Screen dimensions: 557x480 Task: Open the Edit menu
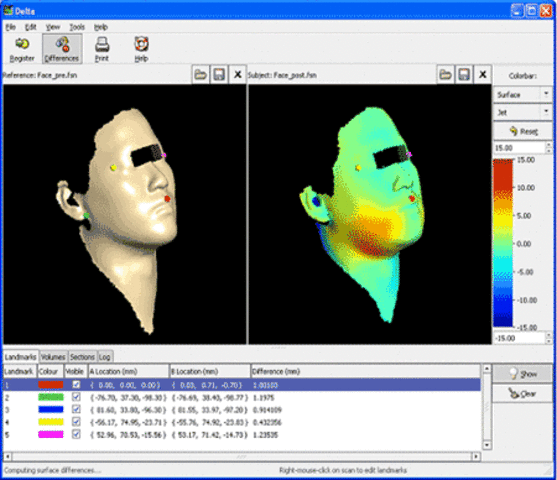tap(31, 27)
